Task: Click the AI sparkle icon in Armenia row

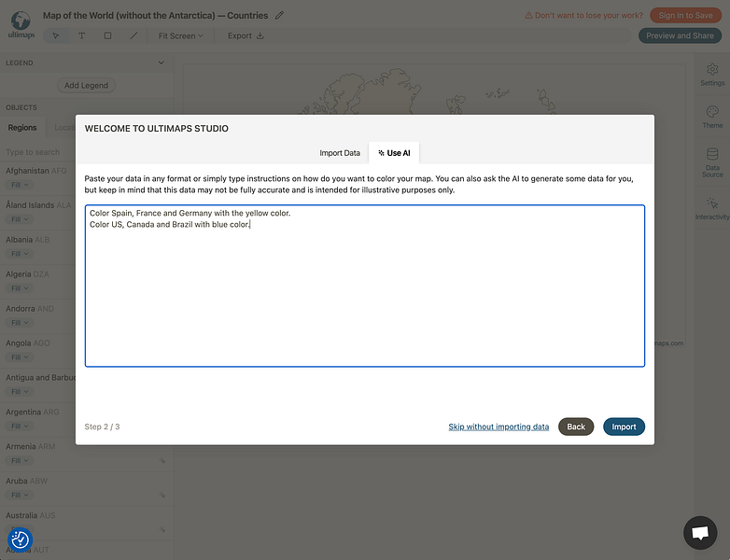Action: pyautogui.click(x=162, y=460)
